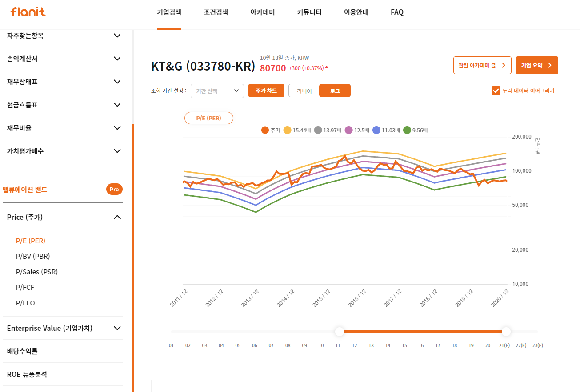Open the 기업검색 tab

(x=169, y=12)
